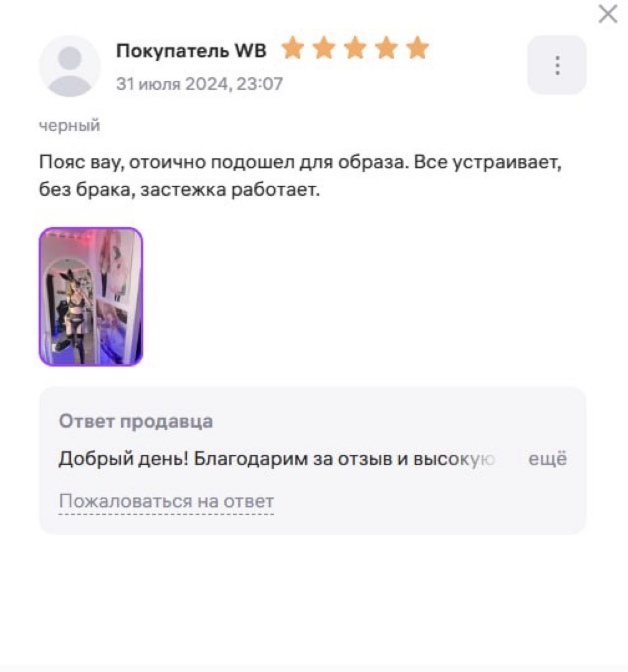Click the line "без брака, застежка работает"
This screenshot has width=628, height=672.
(x=179, y=190)
